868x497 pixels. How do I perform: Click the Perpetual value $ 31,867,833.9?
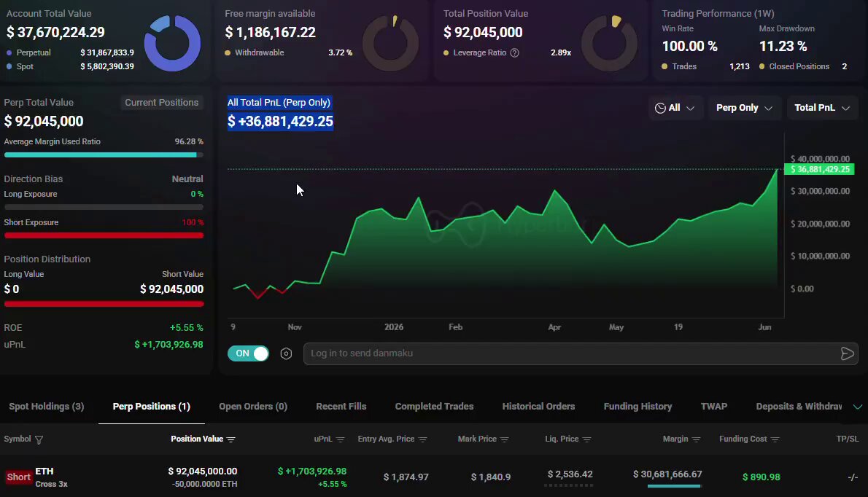(x=107, y=53)
